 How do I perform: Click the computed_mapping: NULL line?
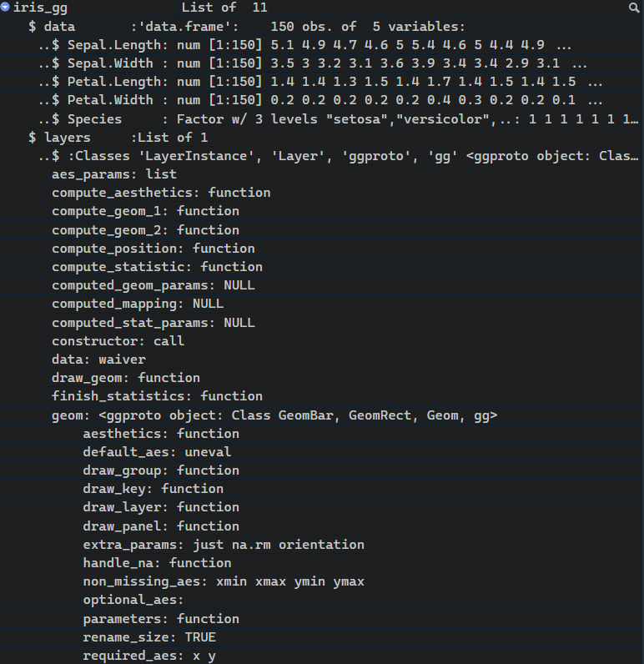(x=138, y=304)
